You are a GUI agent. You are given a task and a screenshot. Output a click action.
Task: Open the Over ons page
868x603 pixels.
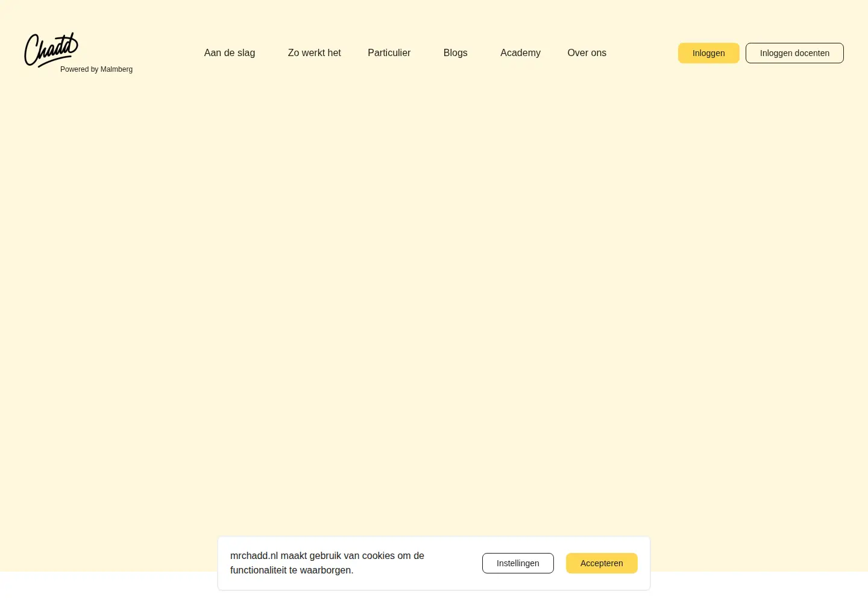pyautogui.click(x=587, y=53)
